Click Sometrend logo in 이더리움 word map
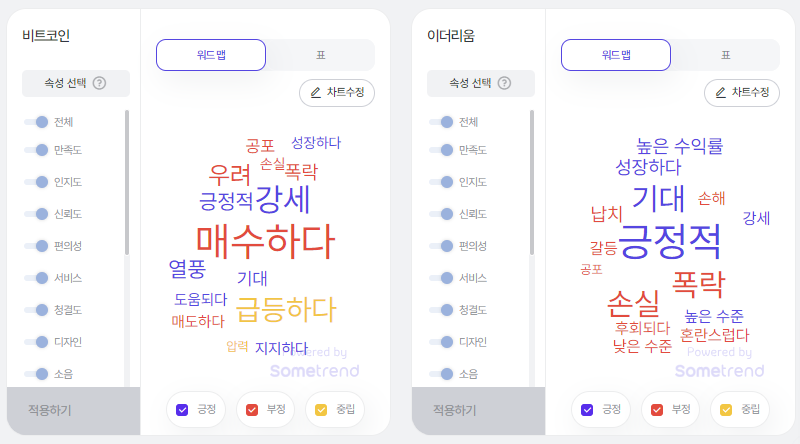Image resolution: width=800 pixels, height=444 pixels. coord(719,371)
